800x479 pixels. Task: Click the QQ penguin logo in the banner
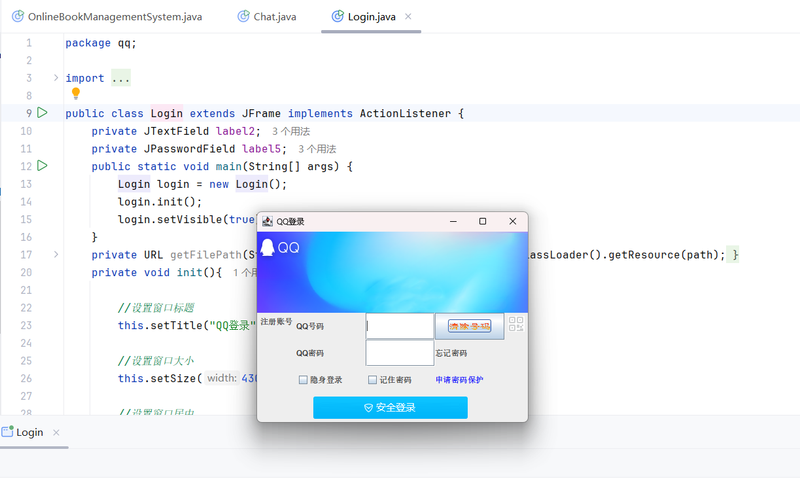coord(267,247)
